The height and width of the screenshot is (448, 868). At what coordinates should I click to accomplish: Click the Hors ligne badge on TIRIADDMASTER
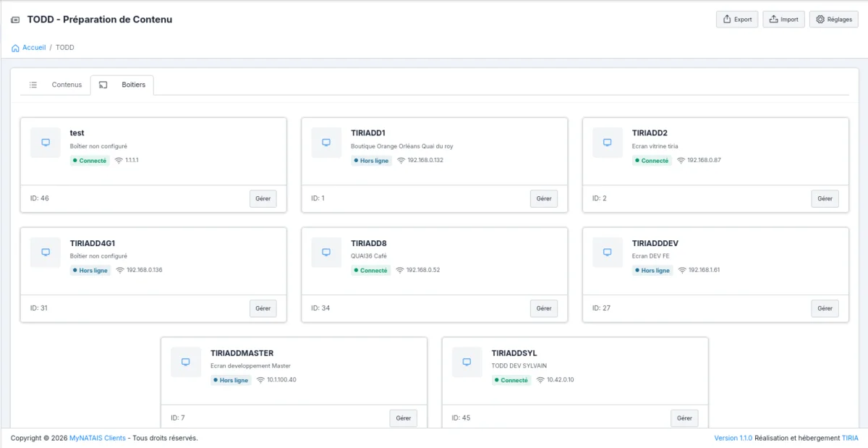[x=231, y=380]
